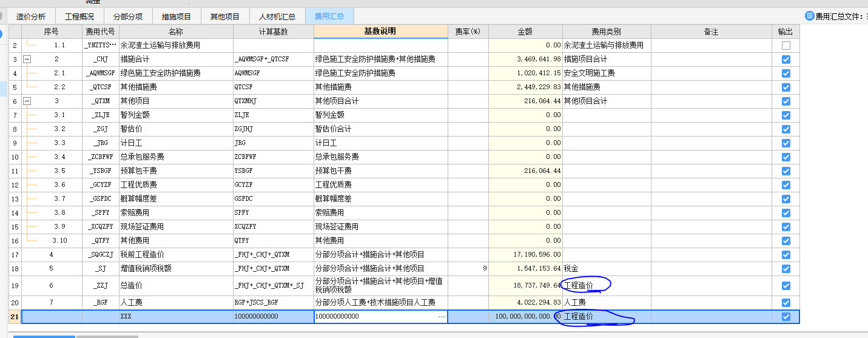The height and width of the screenshot is (338, 868).
Task: Uncheck output for 其他项目 row
Action: 786,101
